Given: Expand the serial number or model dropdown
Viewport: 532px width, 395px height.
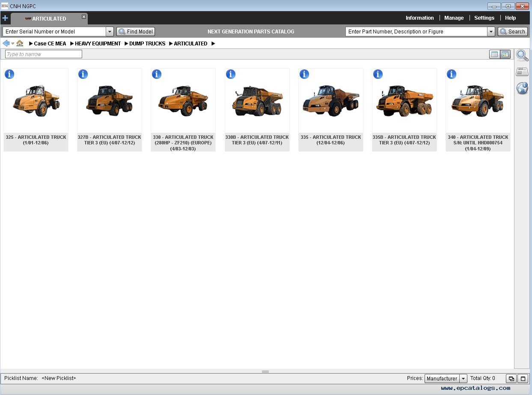Looking at the screenshot, I should (110, 32).
